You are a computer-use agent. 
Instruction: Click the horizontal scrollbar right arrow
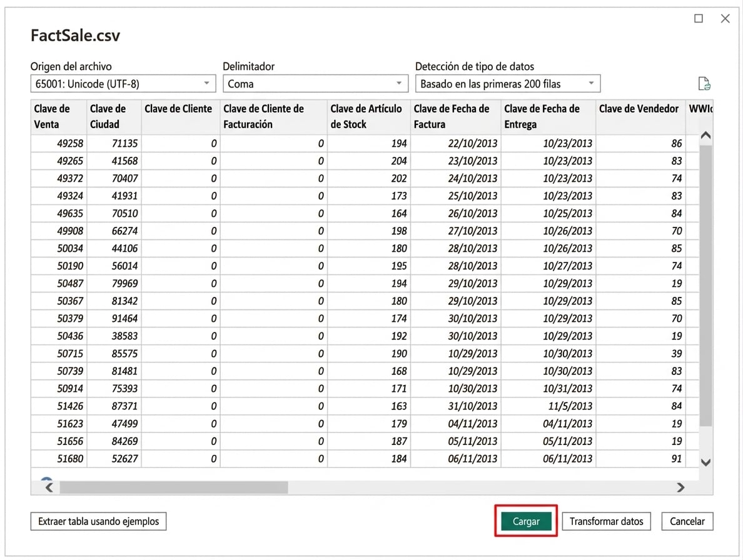[680, 487]
